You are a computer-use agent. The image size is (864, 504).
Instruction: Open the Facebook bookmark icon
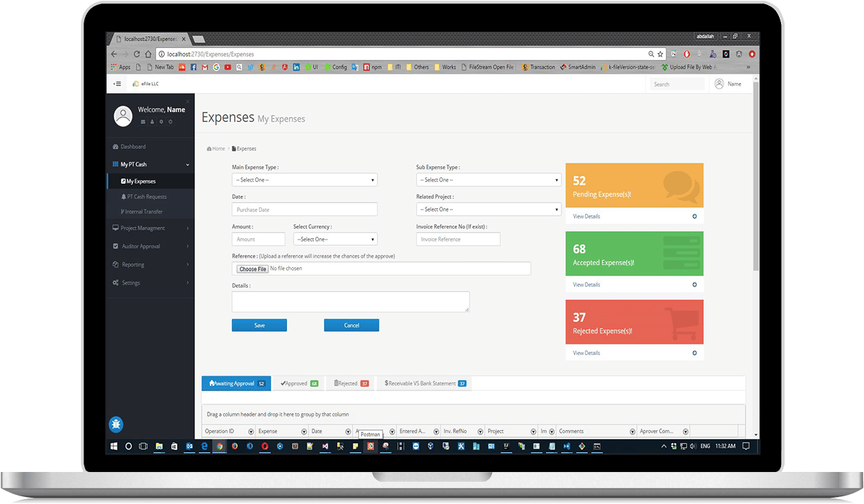pyautogui.click(x=194, y=67)
